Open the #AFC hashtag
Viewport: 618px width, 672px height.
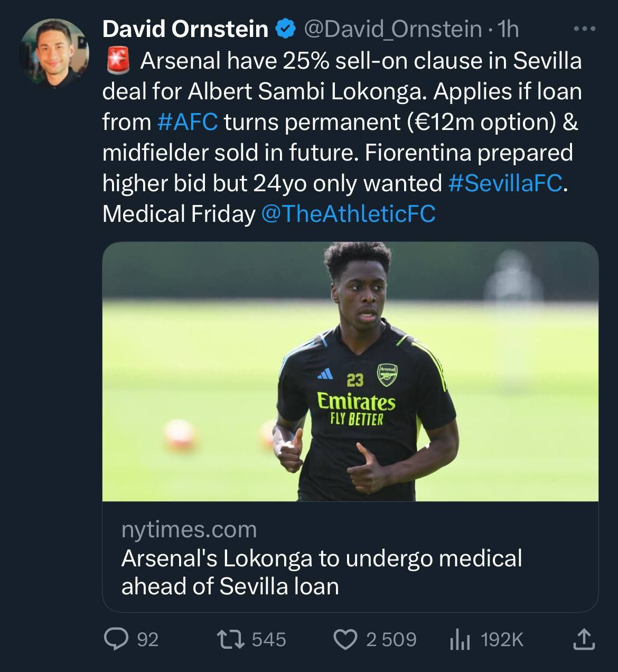[x=188, y=122]
